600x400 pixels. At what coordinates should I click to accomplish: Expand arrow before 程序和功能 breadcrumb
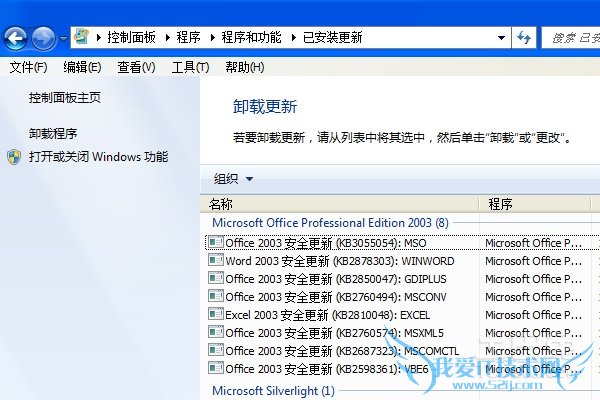pyautogui.click(x=213, y=38)
